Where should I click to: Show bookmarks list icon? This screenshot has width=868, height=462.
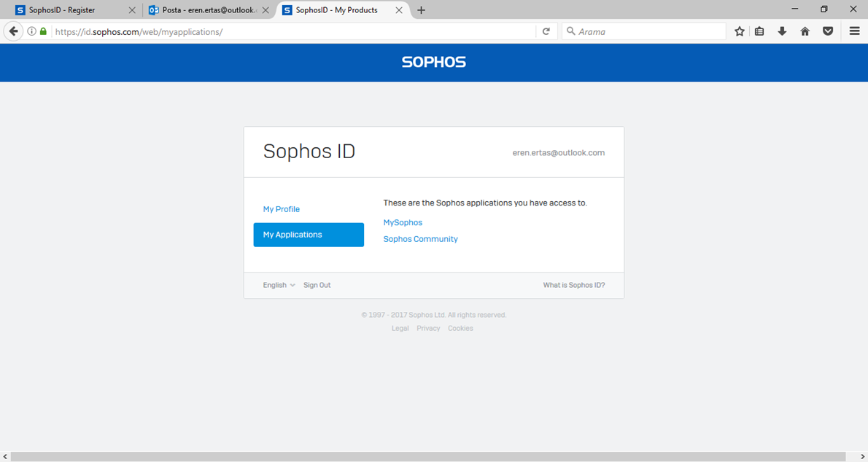759,31
